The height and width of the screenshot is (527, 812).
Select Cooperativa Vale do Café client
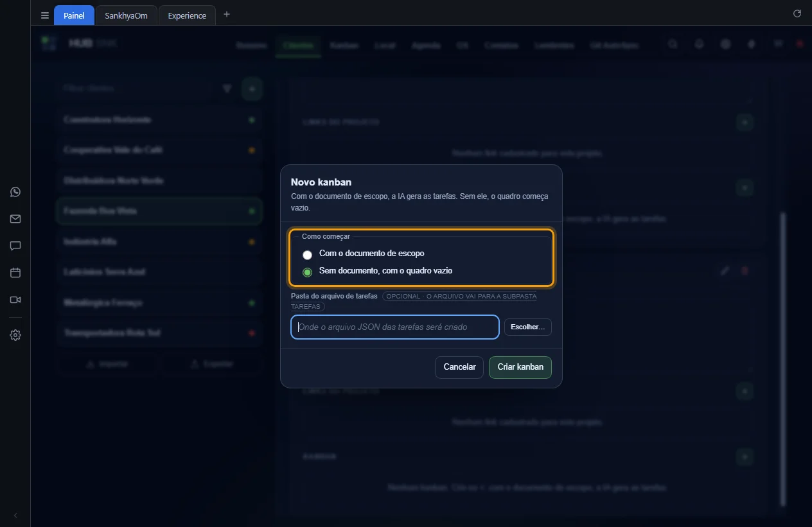pyautogui.click(x=159, y=150)
